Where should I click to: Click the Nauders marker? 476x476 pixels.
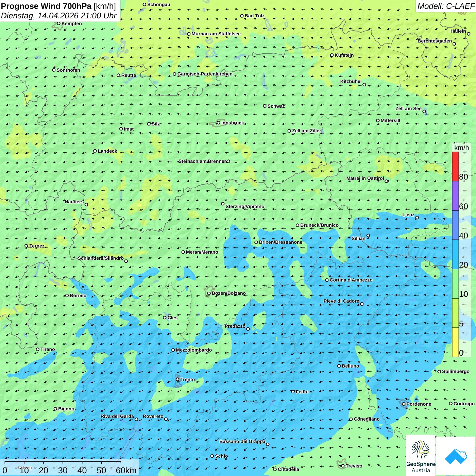(86, 204)
